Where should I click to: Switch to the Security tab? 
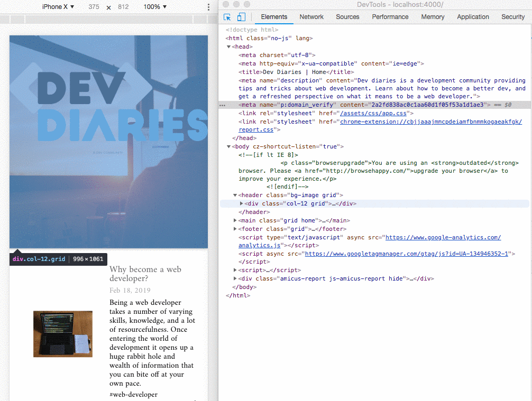click(x=513, y=17)
